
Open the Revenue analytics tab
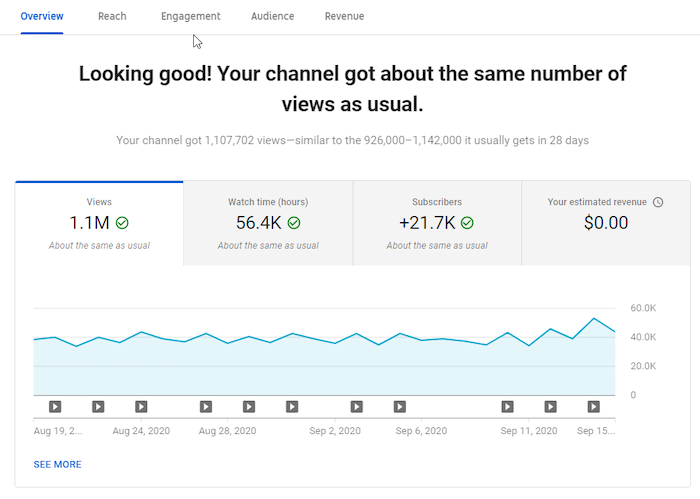coord(344,17)
